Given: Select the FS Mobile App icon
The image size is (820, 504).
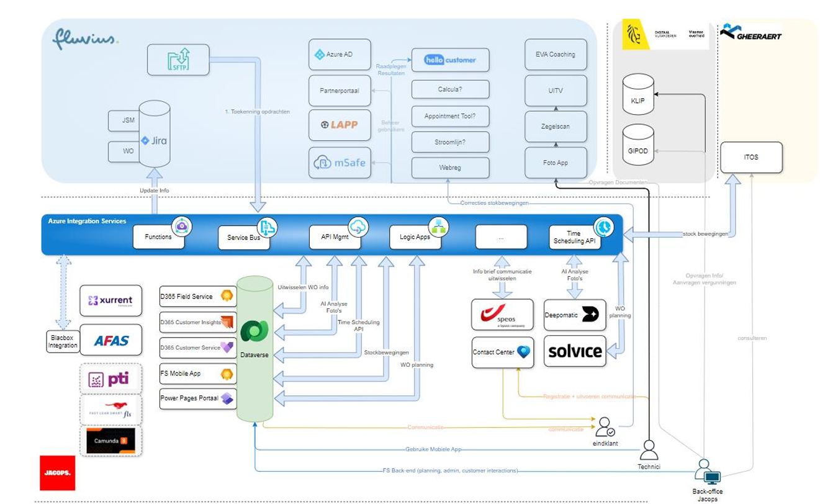Looking at the screenshot, I should point(227,374).
